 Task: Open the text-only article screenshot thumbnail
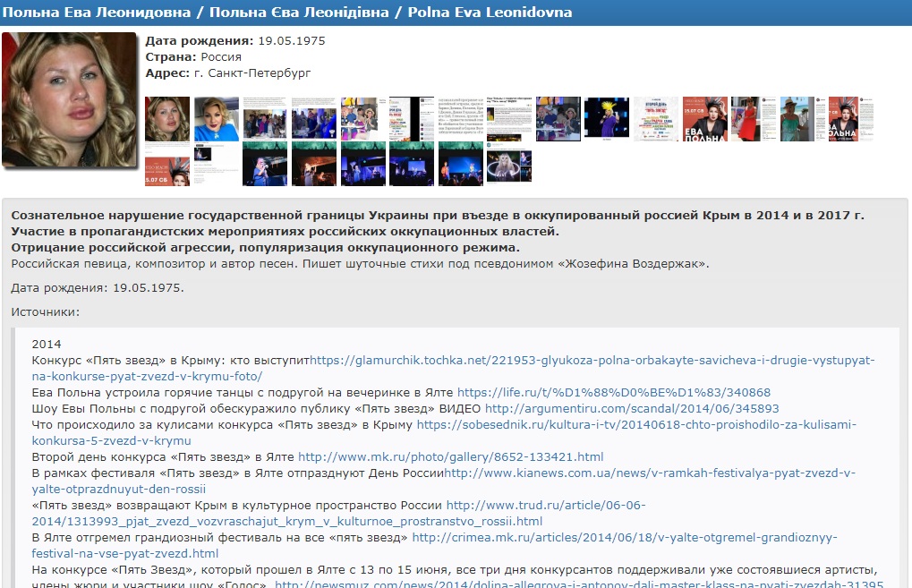[x=460, y=119]
